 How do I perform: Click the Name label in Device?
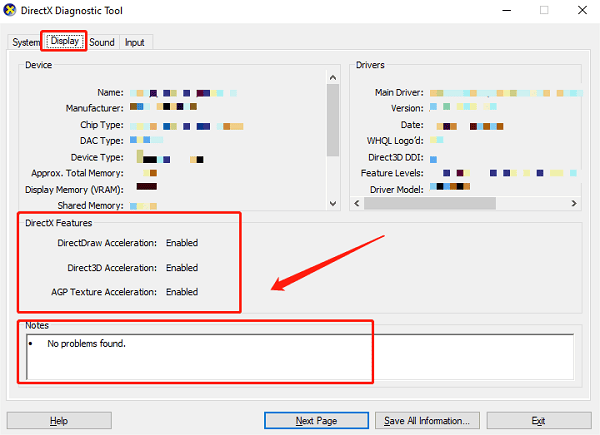coord(110,93)
